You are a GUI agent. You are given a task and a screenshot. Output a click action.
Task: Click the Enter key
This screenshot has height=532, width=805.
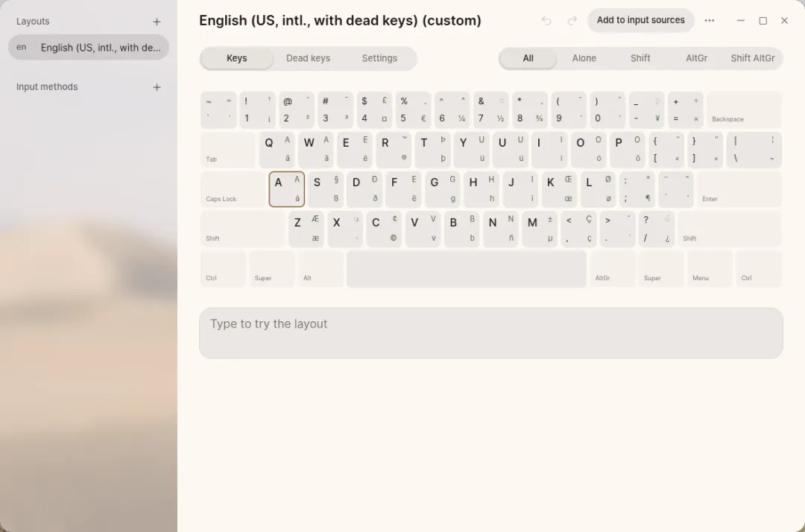pyautogui.click(x=739, y=189)
